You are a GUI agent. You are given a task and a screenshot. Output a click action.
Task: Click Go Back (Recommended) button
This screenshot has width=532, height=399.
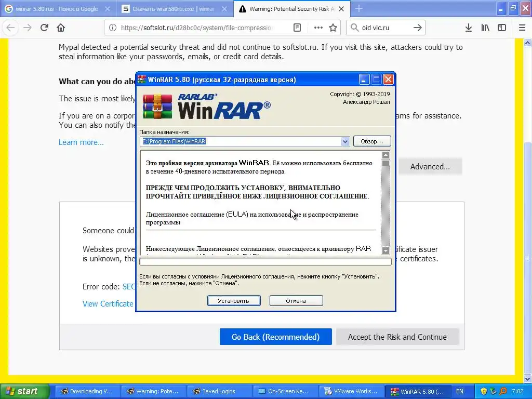(x=275, y=337)
